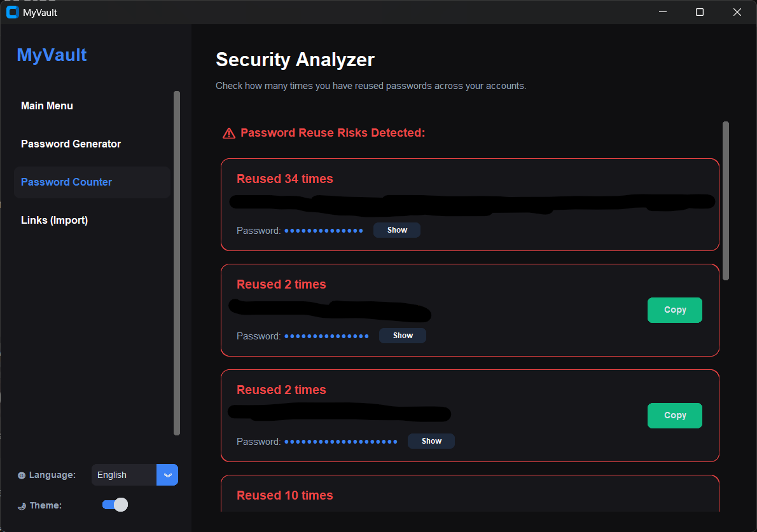Click the moon icon beside Theme

point(22,506)
